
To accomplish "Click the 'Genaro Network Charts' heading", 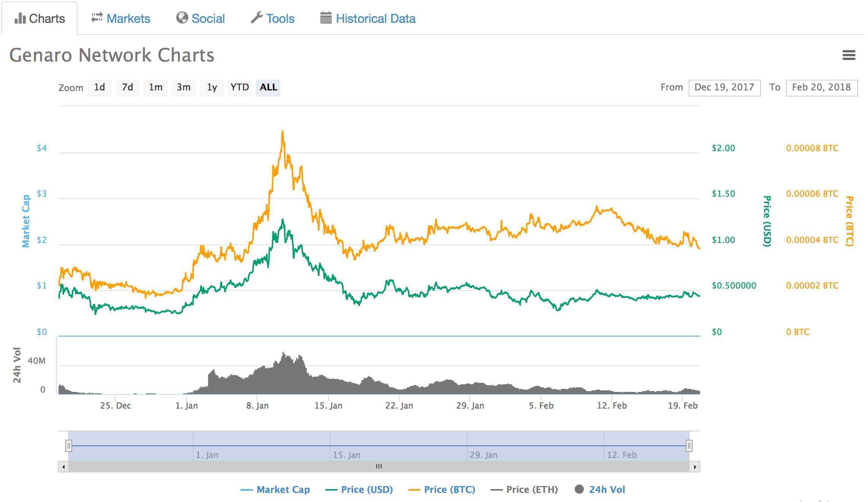I will tap(112, 55).
